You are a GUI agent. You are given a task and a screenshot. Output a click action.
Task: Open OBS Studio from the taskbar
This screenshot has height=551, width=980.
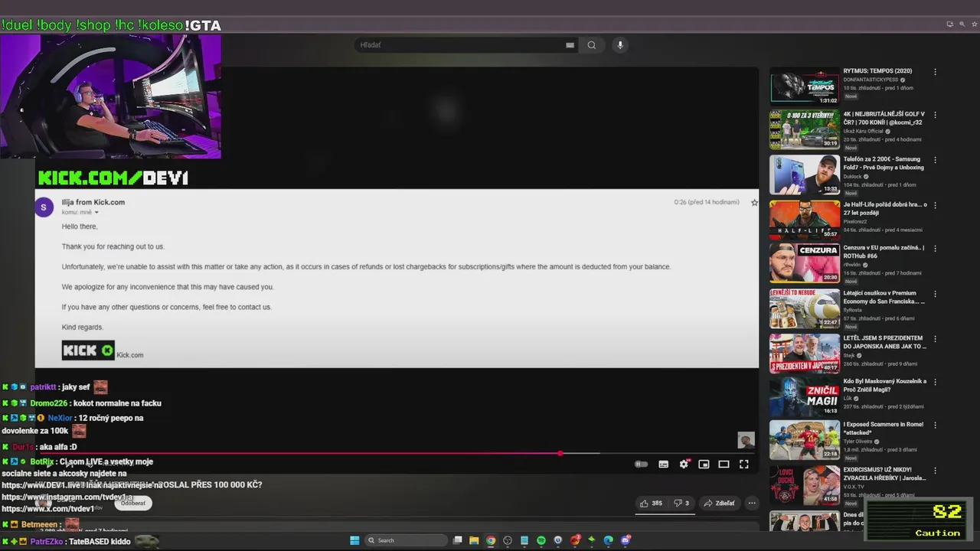508,540
